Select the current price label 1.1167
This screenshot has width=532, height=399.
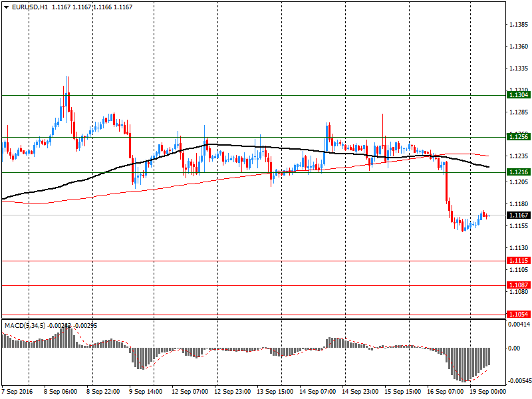pos(518,215)
